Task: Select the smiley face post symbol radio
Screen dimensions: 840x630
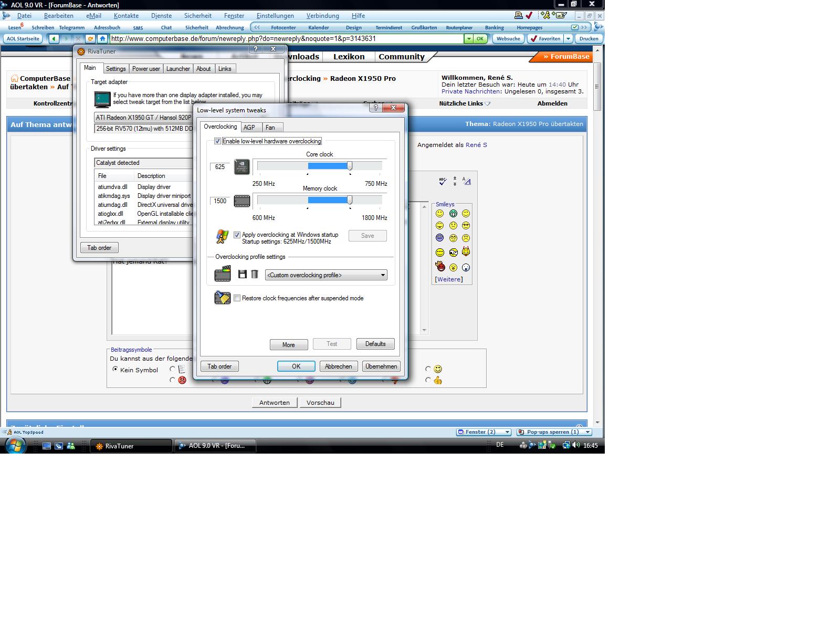Action: (x=428, y=369)
